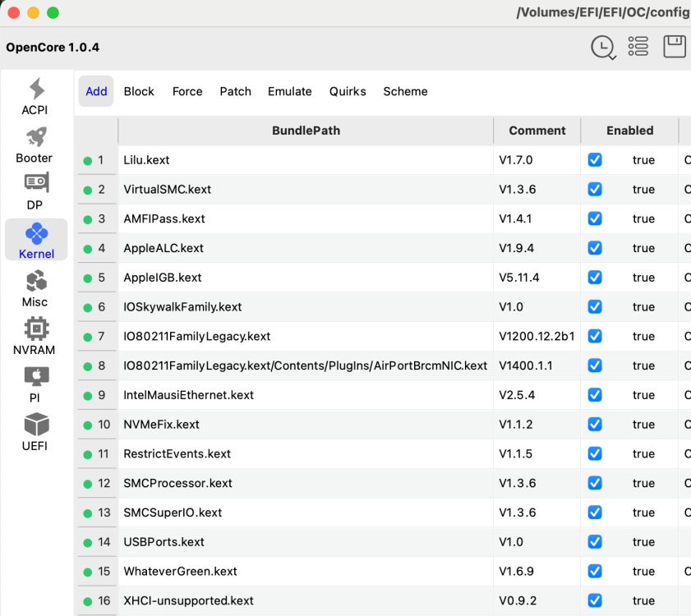Viewport: 691px width, 616px height.
Task: Open the PI PlatformInfo section
Action: (35, 384)
